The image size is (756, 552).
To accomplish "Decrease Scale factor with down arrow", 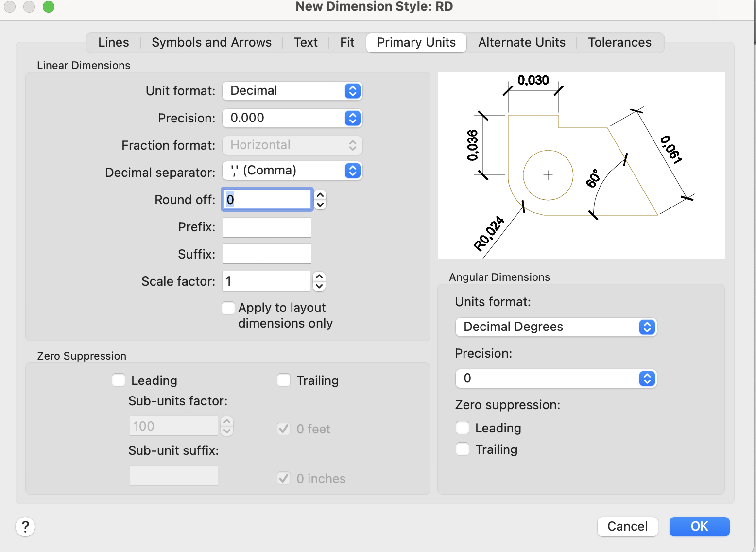I will pyautogui.click(x=319, y=286).
